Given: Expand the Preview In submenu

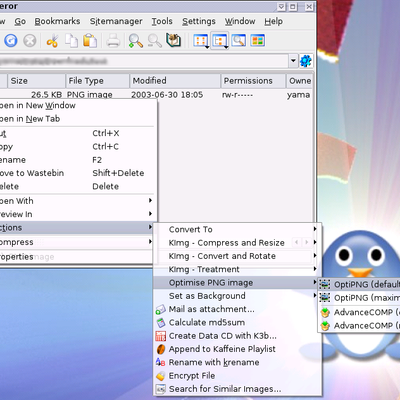Looking at the screenshot, I should pyautogui.click(x=77, y=214).
